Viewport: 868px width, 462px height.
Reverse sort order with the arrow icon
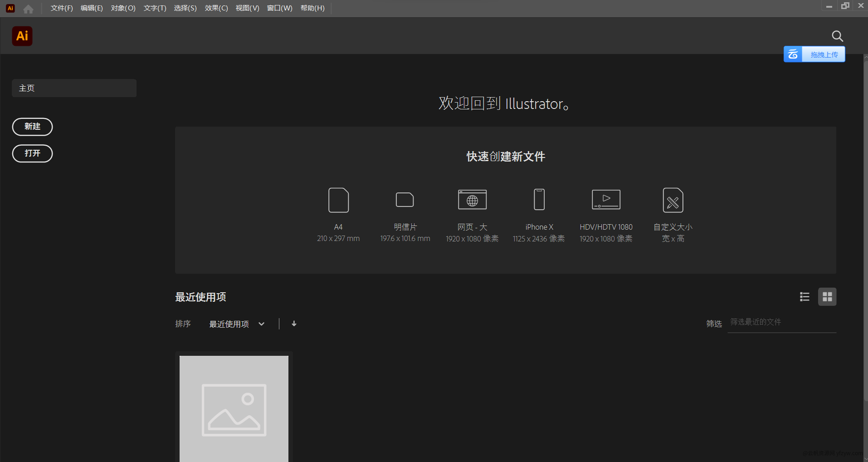(x=294, y=324)
